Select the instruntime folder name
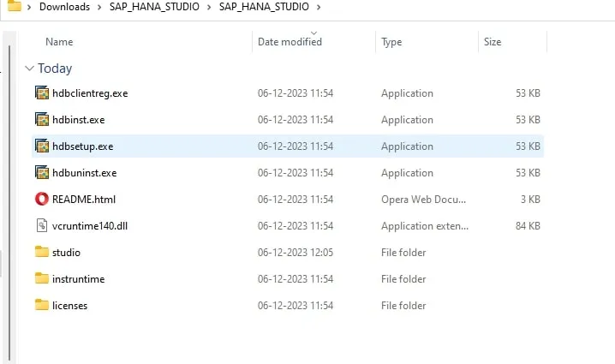This screenshot has width=615, height=364. [79, 279]
